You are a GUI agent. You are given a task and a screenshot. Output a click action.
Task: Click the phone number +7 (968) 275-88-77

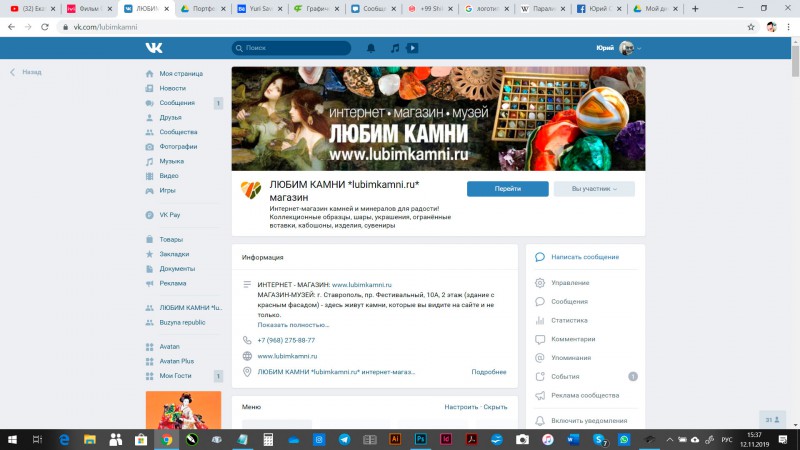(286, 340)
